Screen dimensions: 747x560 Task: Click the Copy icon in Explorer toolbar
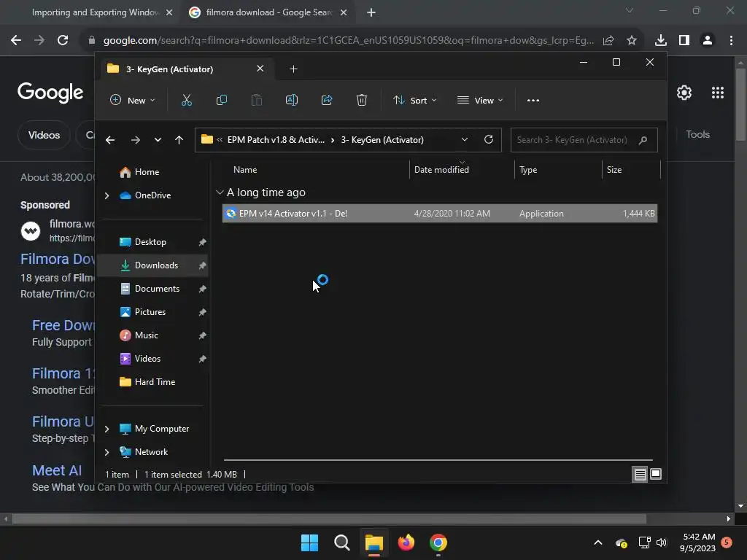click(x=222, y=100)
